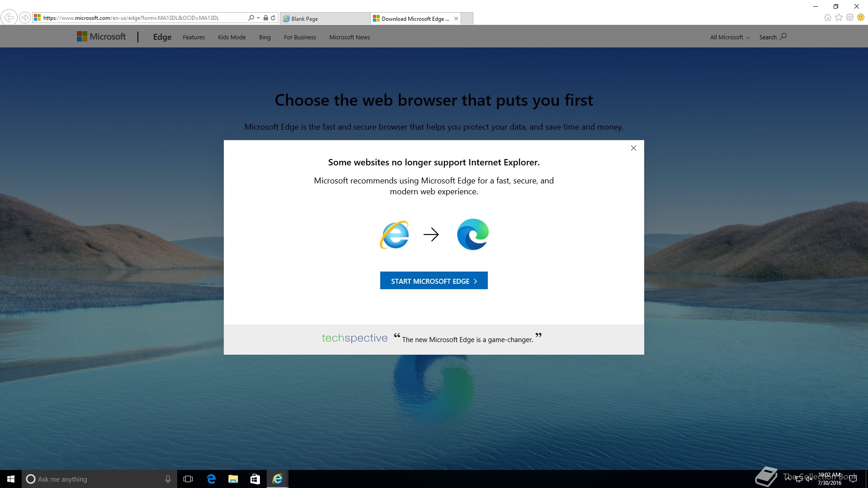
Task: Click the Internet Explorer logo in dialog
Action: pos(395,235)
